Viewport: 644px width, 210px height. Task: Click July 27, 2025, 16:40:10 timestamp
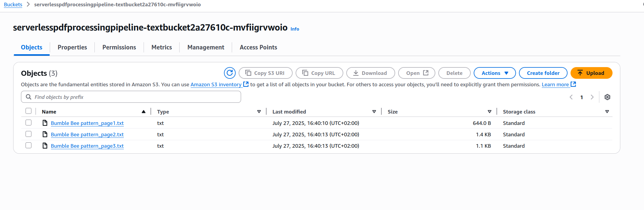coord(316,123)
